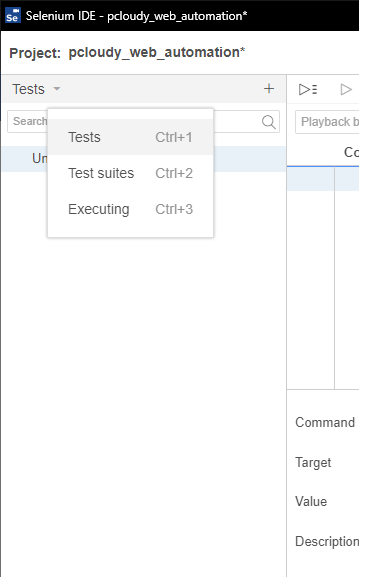The width and height of the screenshot is (368, 579).
Task: Collapse the Tests panel dropdown arrow
Action: click(x=57, y=89)
